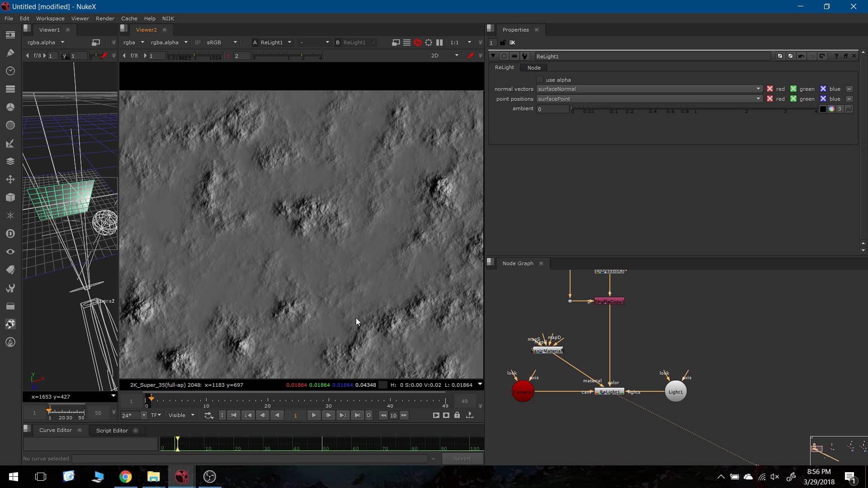Screen dimensions: 868x488
Task: Open the surfaceNormal layer dropdown
Action: [758, 89]
